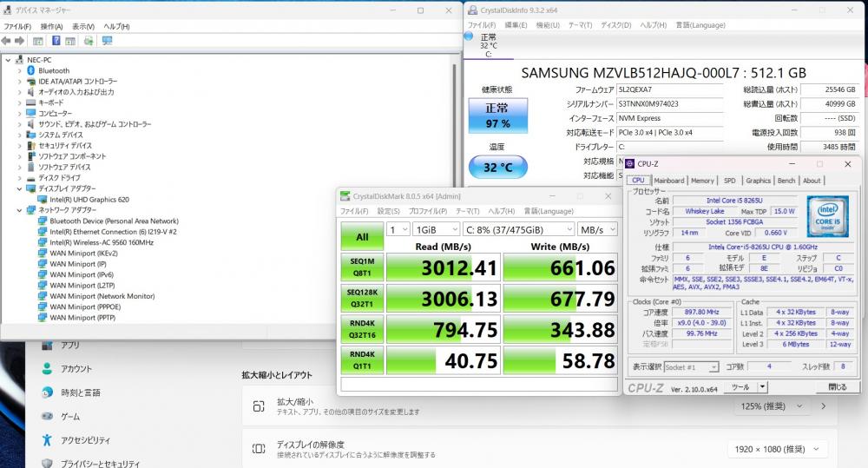Click the NEC-PC computer root icon
The image size is (868, 468).
(x=20, y=60)
